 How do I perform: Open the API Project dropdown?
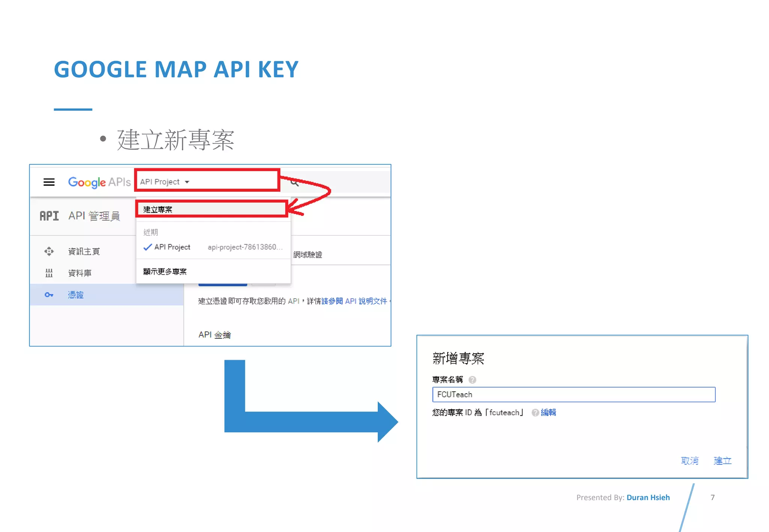(x=165, y=182)
